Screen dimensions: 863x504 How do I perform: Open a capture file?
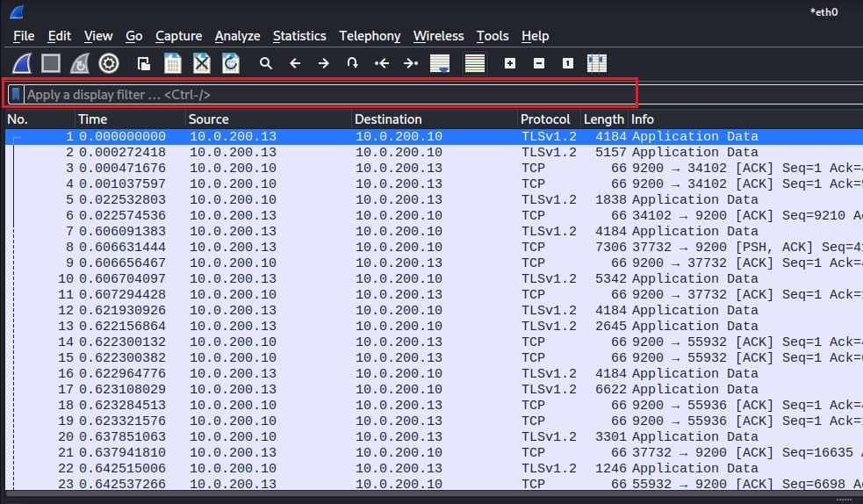pyautogui.click(x=144, y=63)
